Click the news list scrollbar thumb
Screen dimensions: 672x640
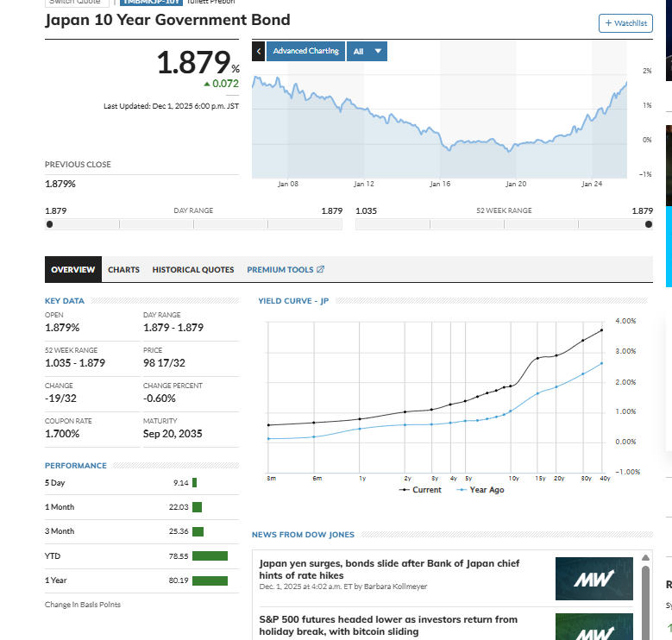pos(645,602)
